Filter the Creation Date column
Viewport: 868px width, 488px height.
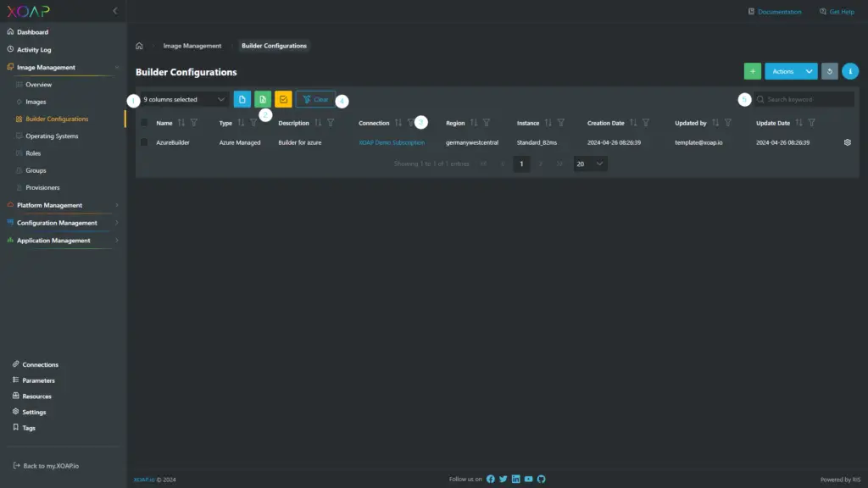tap(645, 123)
